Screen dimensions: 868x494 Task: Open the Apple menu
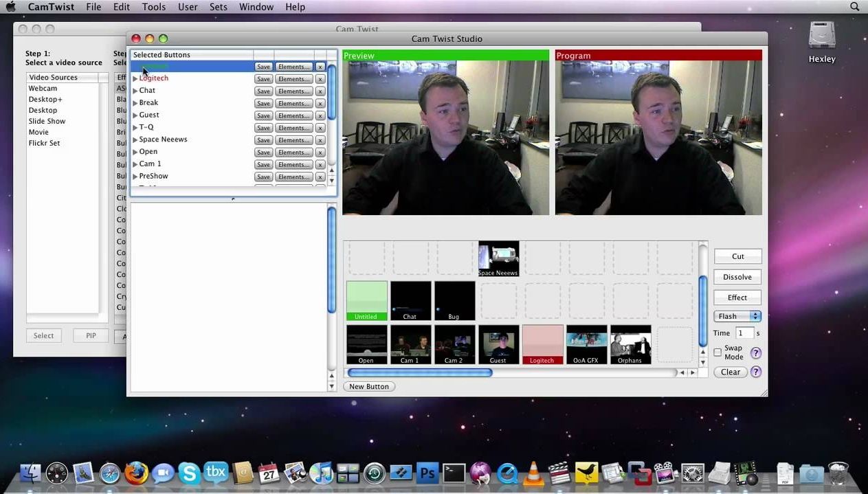(10, 7)
